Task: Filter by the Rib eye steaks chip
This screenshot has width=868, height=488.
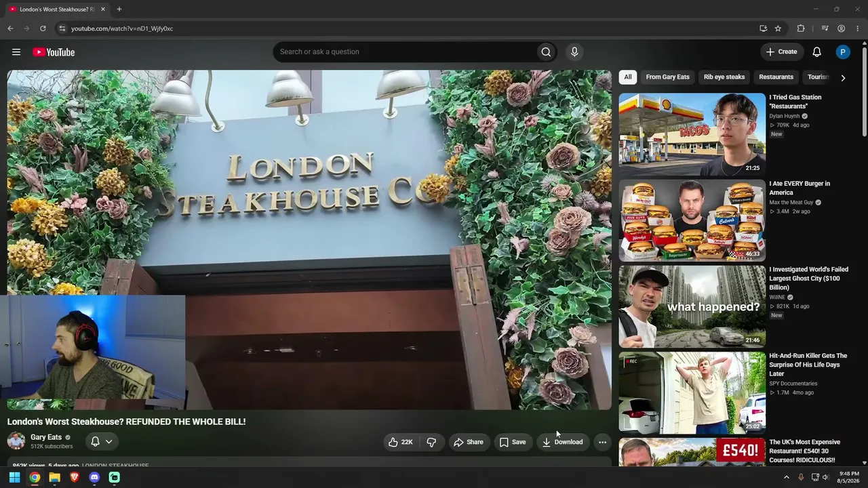Action: point(724,77)
